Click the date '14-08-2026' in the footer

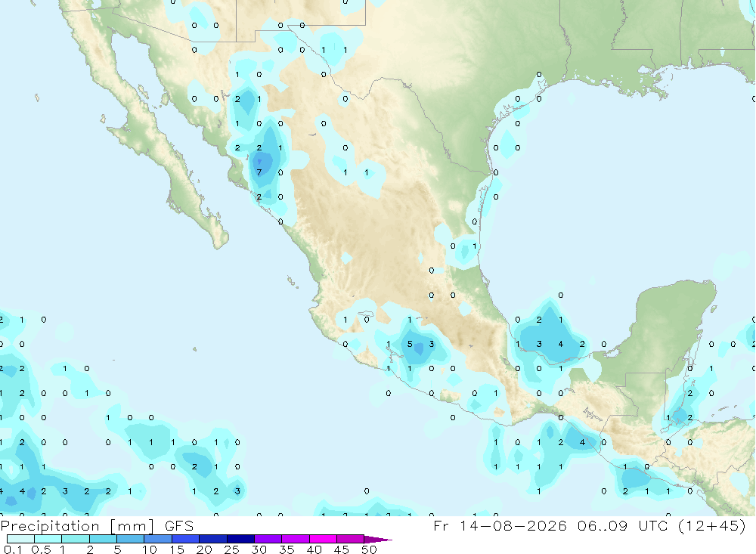coord(513,526)
